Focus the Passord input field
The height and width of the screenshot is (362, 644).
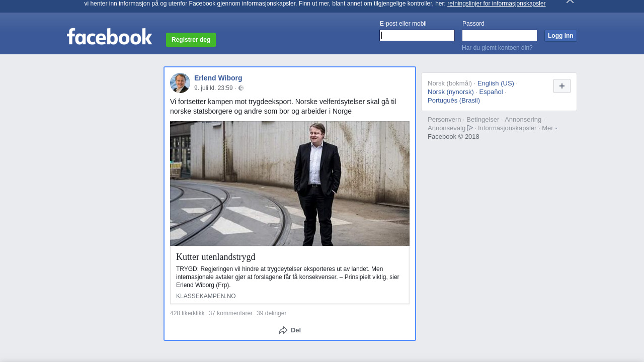(500, 35)
